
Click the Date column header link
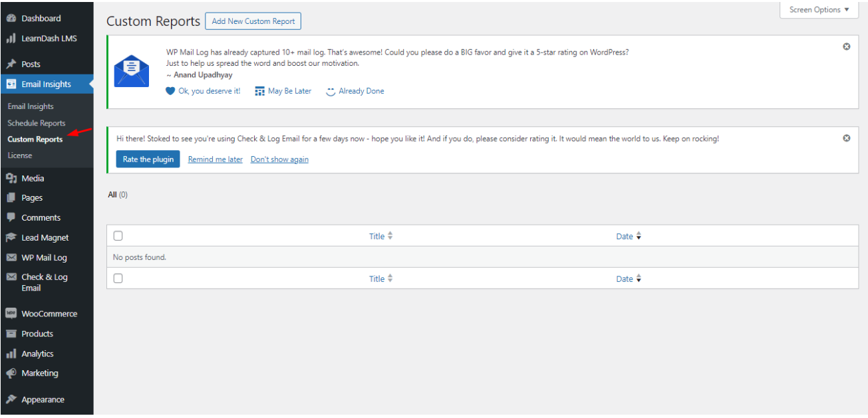click(x=625, y=236)
